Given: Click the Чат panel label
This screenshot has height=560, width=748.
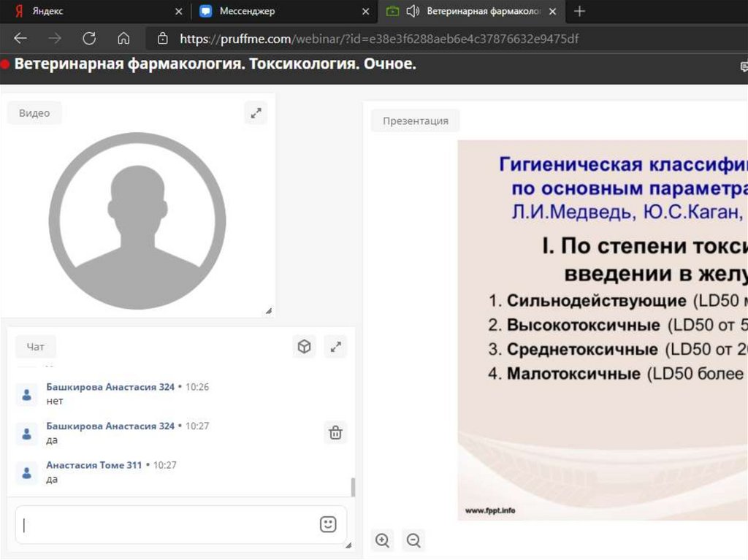Looking at the screenshot, I should [x=35, y=348].
